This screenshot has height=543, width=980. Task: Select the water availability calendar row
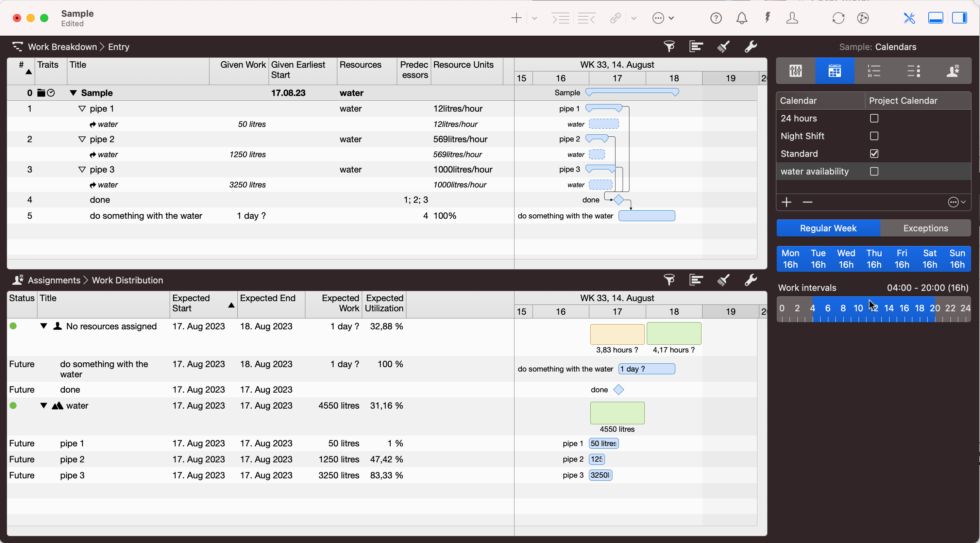tap(874, 171)
